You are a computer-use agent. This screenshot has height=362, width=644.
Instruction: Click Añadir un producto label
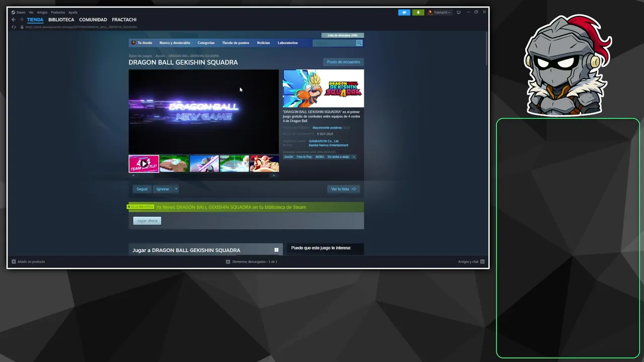31,261
